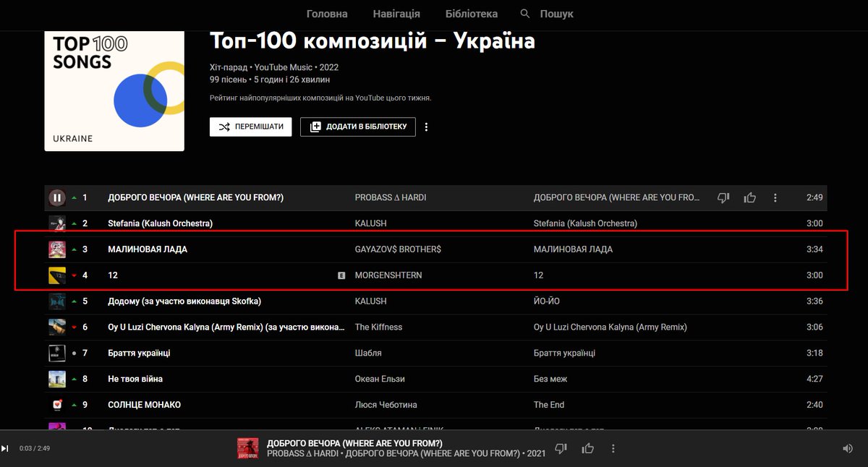
Task: Dislike the song in bottom player bar
Action: tap(561, 448)
